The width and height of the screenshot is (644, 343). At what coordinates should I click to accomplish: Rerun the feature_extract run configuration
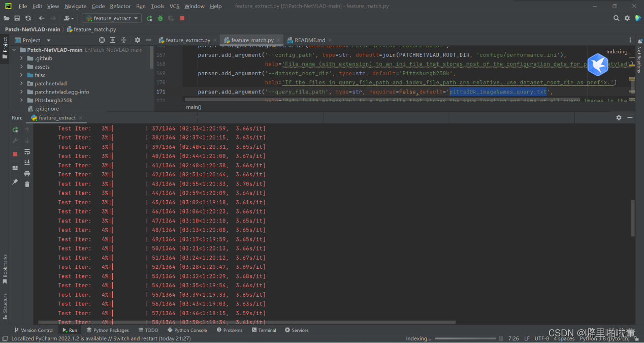[x=15, y=130]
